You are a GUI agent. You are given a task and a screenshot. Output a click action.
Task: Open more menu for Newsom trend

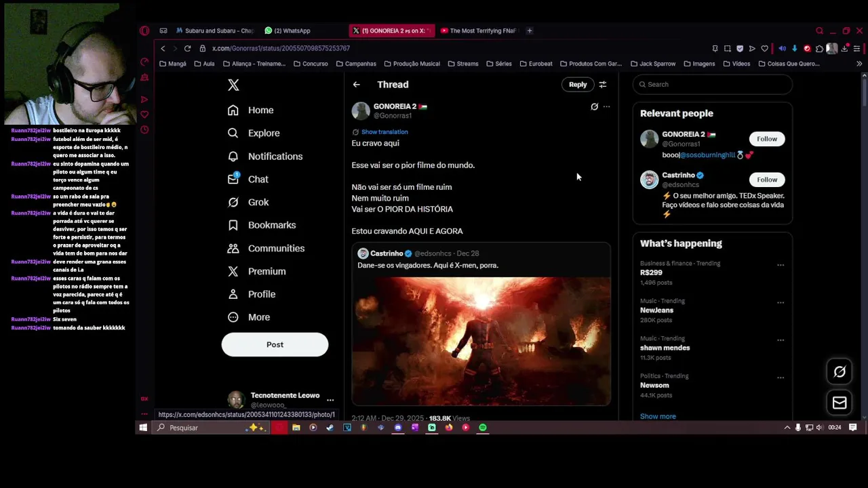781,378
